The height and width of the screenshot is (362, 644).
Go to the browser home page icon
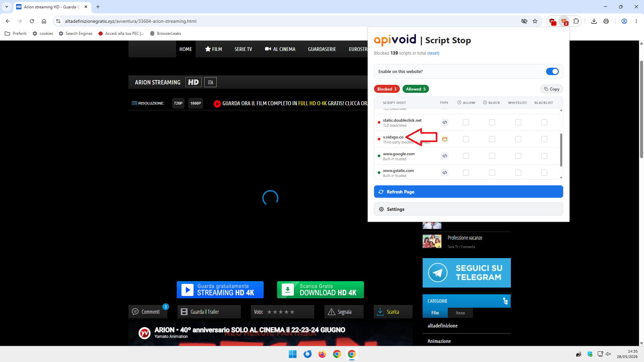[44, 21]
